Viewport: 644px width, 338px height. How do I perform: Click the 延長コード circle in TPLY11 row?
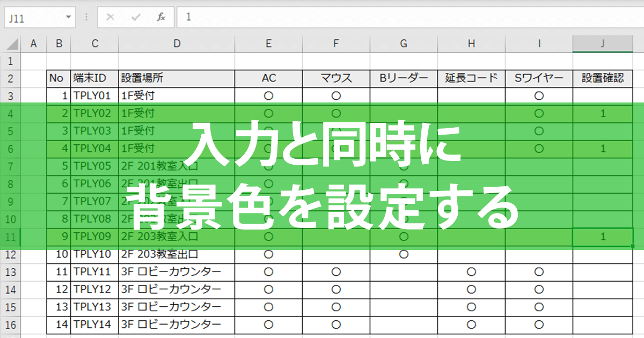[x=472, y=271]
